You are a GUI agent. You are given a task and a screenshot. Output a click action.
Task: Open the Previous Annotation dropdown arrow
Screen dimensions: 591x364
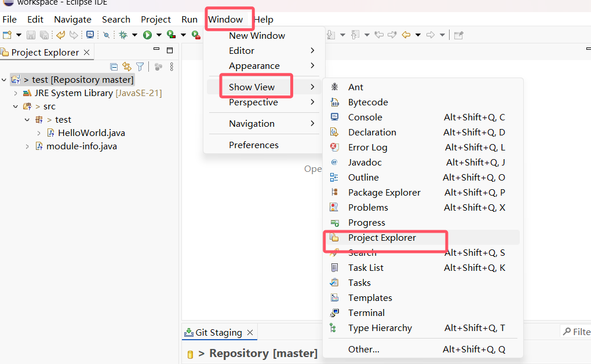click(367, 35)
